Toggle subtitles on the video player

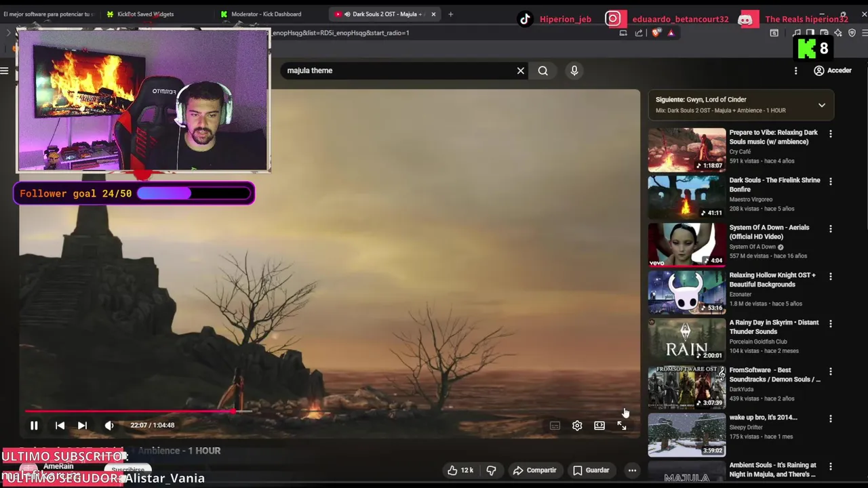click(x=555, y=426)
